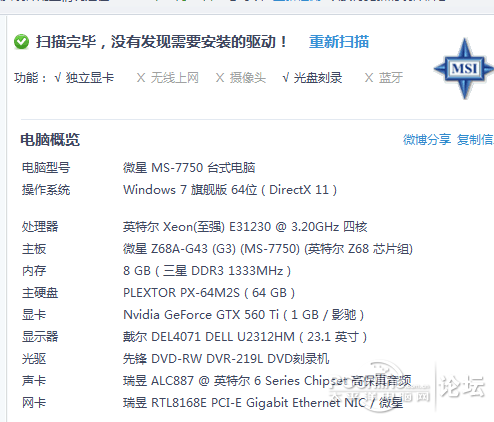The height and width of the screenshot is (422, 494).
Task: Click the 电脑概览 section heading
Action: 50,140
